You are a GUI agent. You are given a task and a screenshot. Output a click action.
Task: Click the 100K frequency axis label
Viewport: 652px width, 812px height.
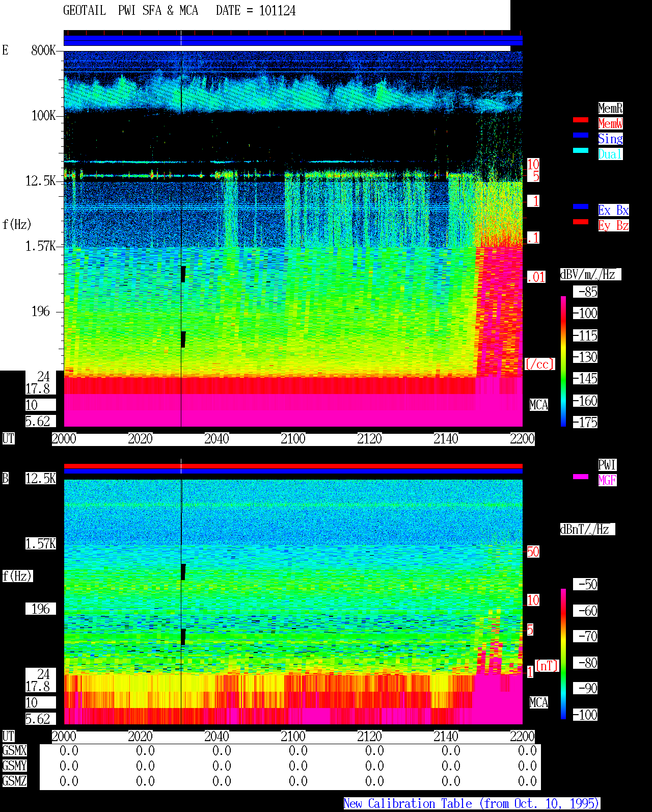coord(43,115)
